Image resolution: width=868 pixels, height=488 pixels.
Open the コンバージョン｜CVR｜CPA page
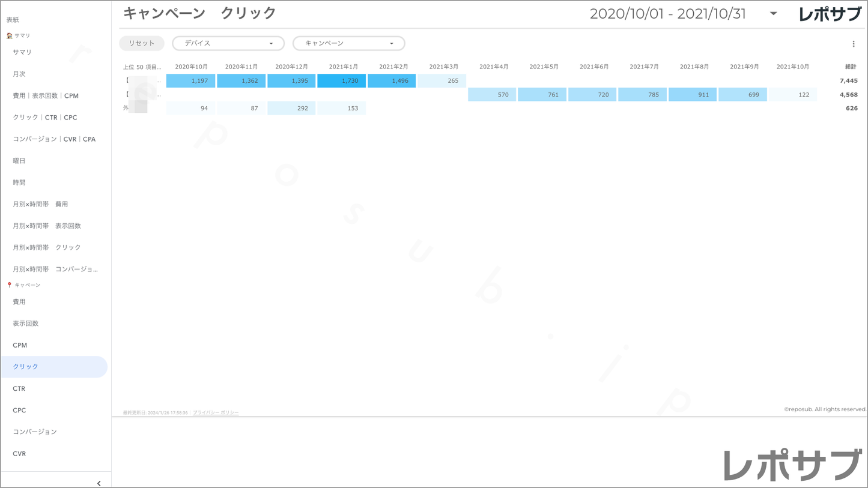tap(54, 139)
